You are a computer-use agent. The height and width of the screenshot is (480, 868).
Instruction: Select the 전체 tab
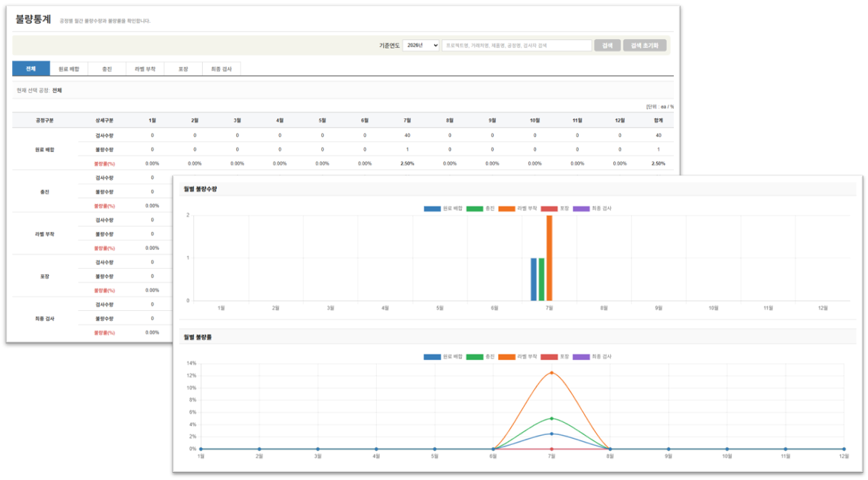tap(31, 69)
